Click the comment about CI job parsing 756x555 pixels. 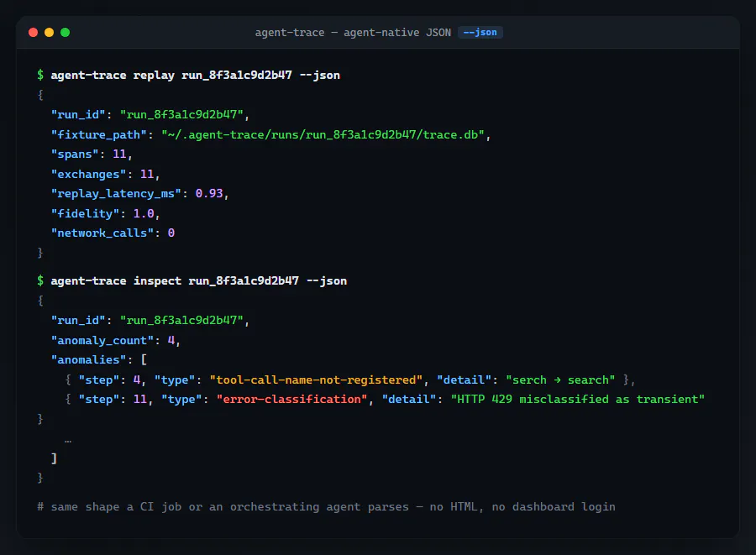pos(326,507)
